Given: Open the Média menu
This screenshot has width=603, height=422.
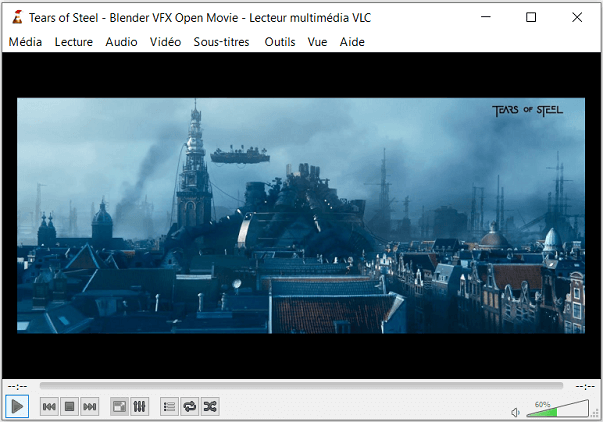Looking at the screenshot, I should [x=25, y=42].
